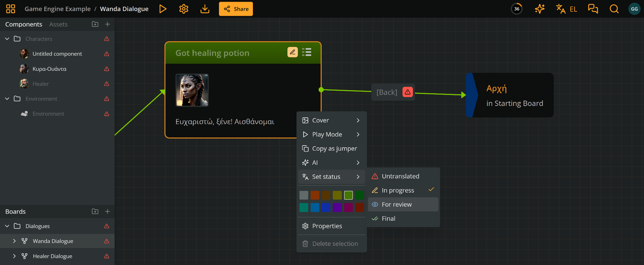This screenshot has width=644, height=265.
Task: Pick the purple color swatch
Action: [337, 208]
